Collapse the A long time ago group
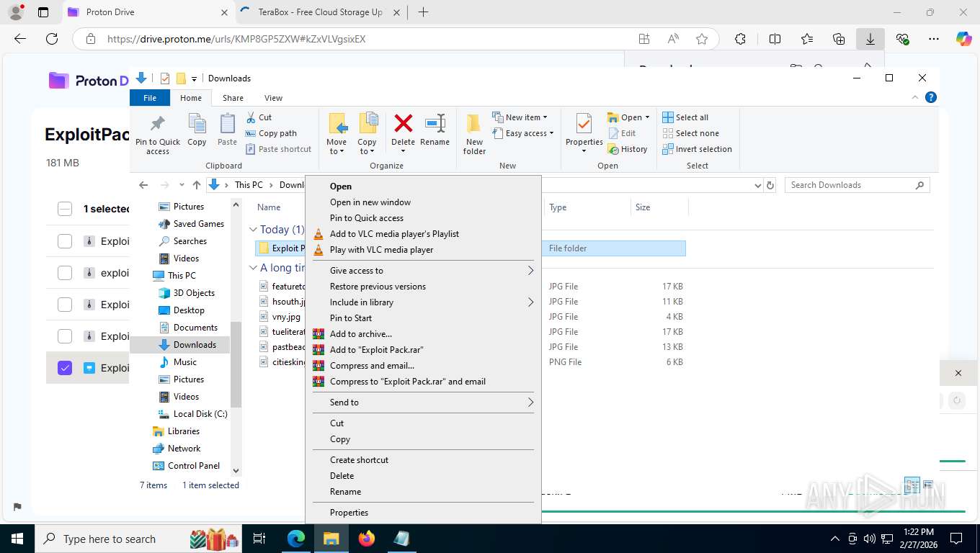This screenshot has width=980, height=553. click(x=253, y=268)
